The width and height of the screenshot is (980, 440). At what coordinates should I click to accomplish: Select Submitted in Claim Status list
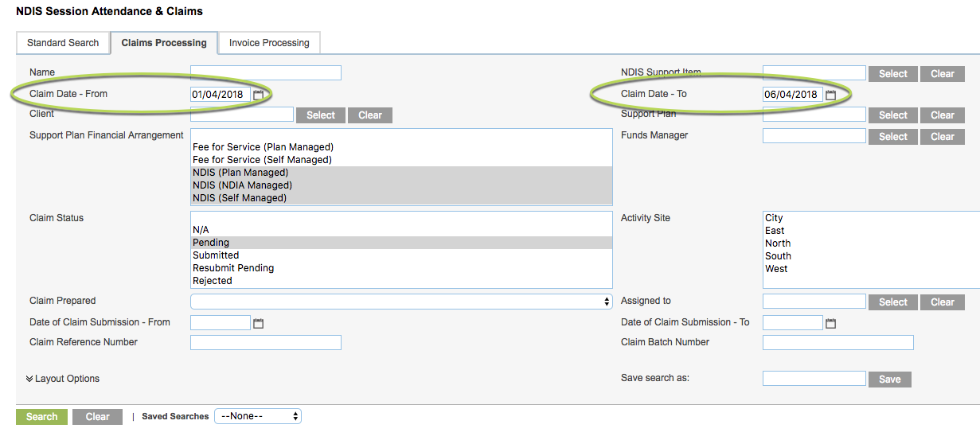(402, 255)
